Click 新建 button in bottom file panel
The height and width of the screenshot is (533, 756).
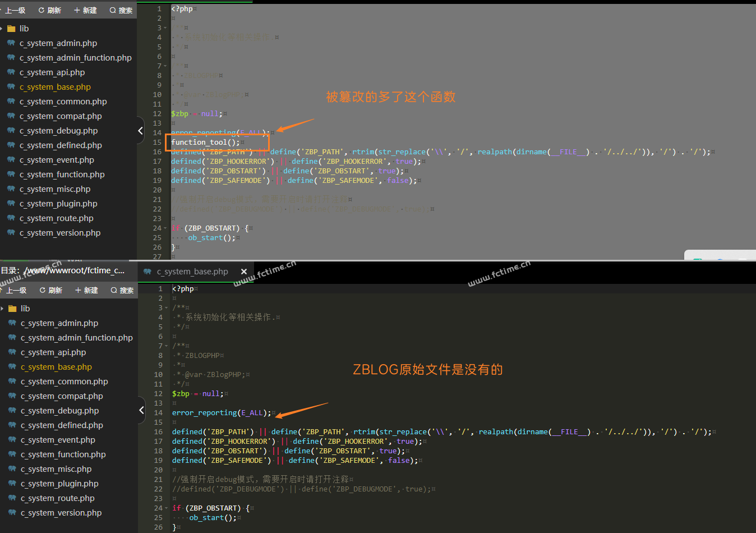click(86, 290)
